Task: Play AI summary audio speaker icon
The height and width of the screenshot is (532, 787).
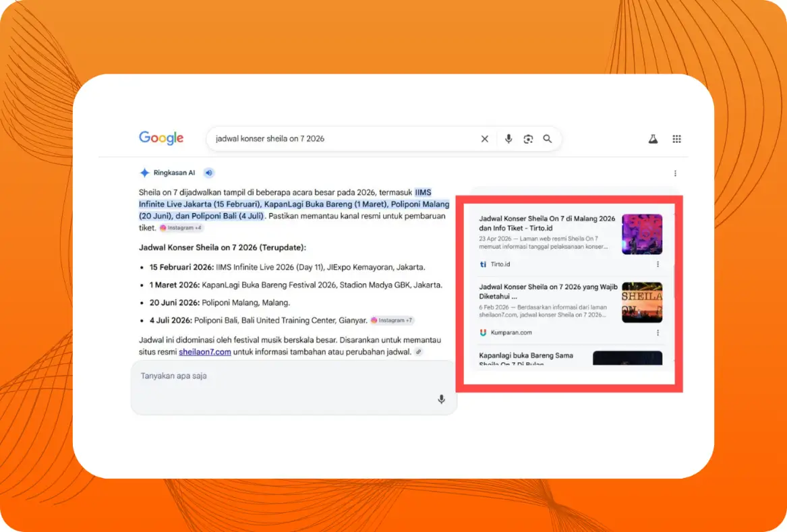Action: click(x=209, y=173)
